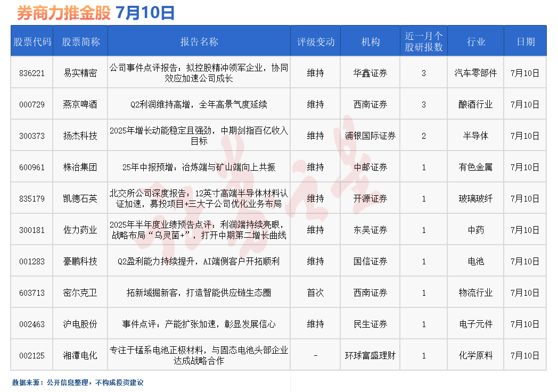
Task: Select stock code 300373
Action: pyautogui.click(x=32, y=136)
